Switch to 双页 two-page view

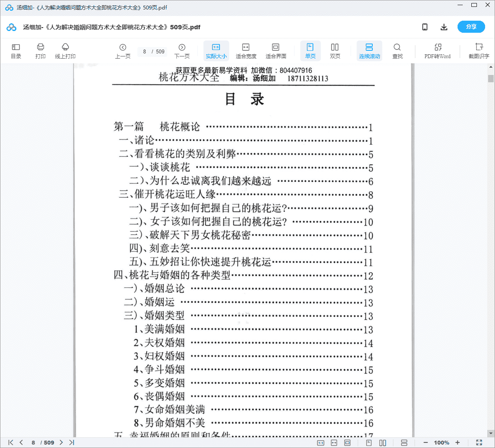click(335, 51)
